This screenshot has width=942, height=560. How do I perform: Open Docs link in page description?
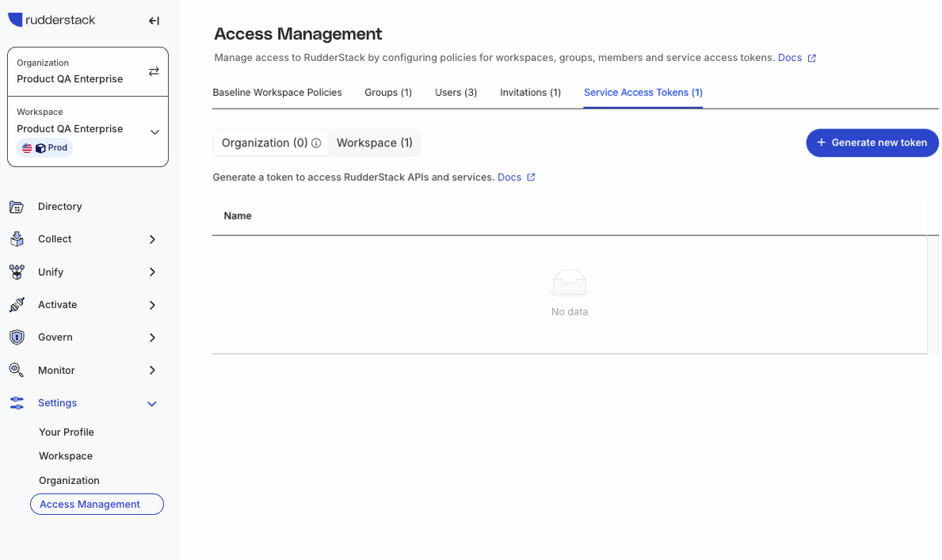coord(789,58)
